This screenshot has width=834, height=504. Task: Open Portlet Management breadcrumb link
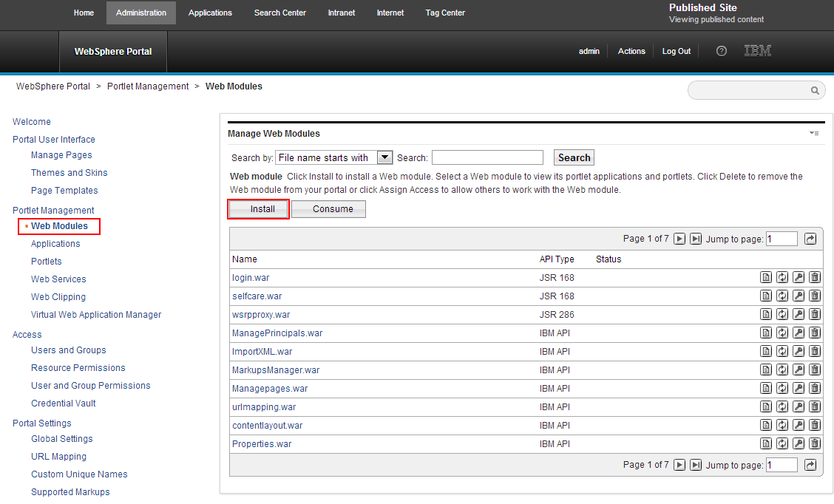click(x=148, y=86)
